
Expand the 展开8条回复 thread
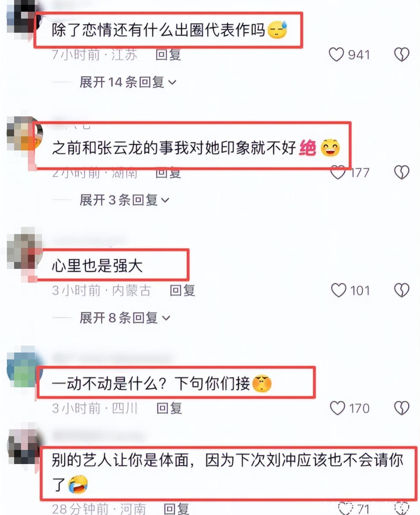125,318
